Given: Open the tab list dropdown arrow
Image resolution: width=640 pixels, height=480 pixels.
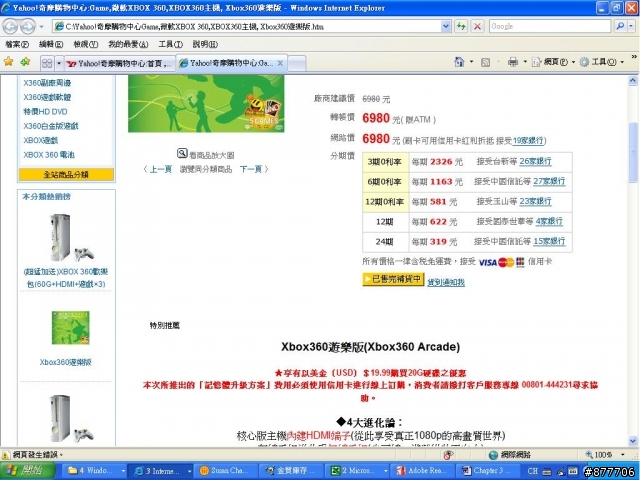Looking at the screenshot, I should (x=59, y=63).
